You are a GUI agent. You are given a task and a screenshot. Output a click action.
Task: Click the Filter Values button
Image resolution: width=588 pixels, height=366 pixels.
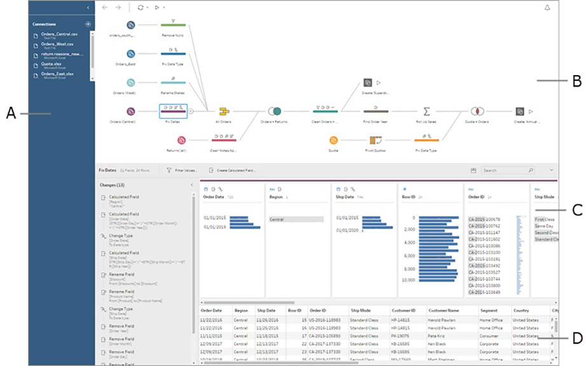tap(182, 171)
